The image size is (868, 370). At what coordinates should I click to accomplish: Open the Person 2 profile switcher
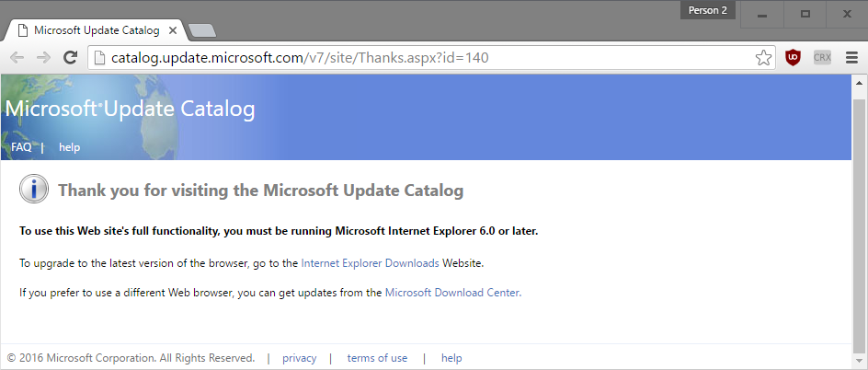pyautogui.click(x=707, y=10)
